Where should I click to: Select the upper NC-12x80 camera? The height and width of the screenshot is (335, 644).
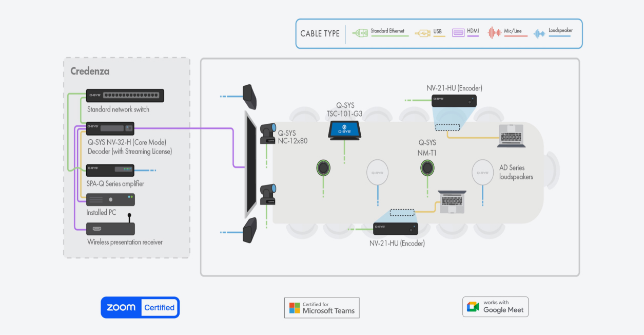coord(268,134)
